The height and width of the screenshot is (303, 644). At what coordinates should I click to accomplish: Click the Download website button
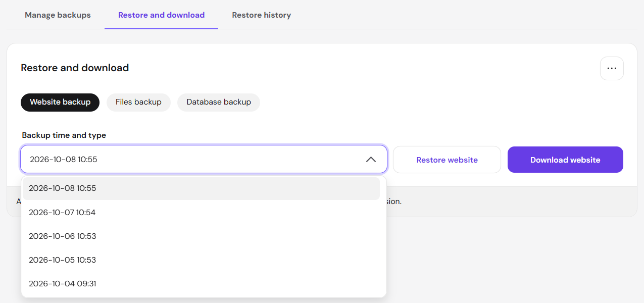[x=565, y=160]
